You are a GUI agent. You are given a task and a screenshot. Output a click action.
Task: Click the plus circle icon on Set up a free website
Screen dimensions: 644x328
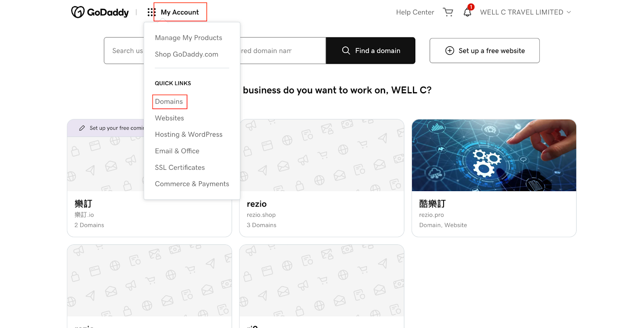pyautogui.click(x=450, y=51)
